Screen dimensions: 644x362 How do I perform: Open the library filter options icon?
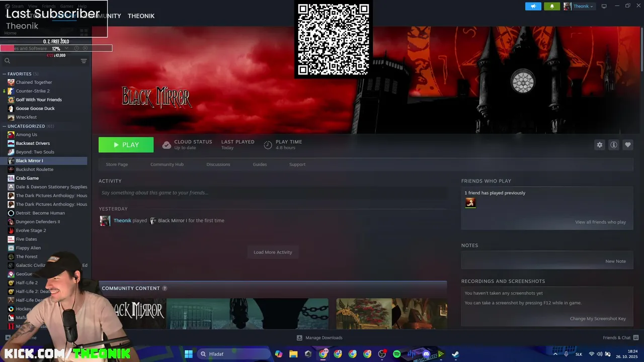(84, 61)
